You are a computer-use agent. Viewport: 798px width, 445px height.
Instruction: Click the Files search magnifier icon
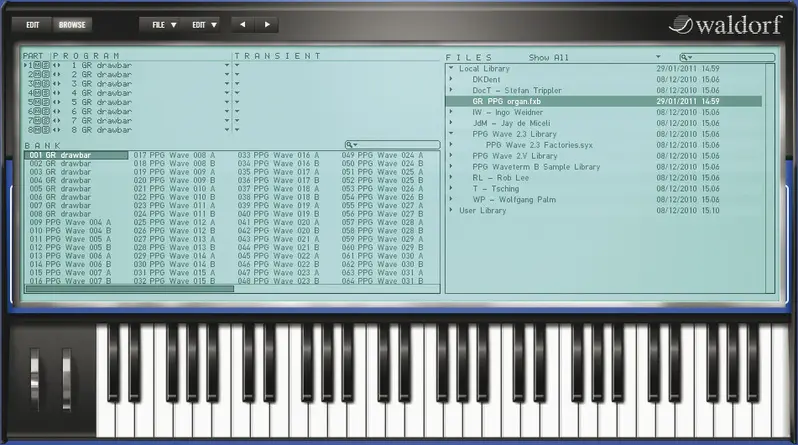686,57
